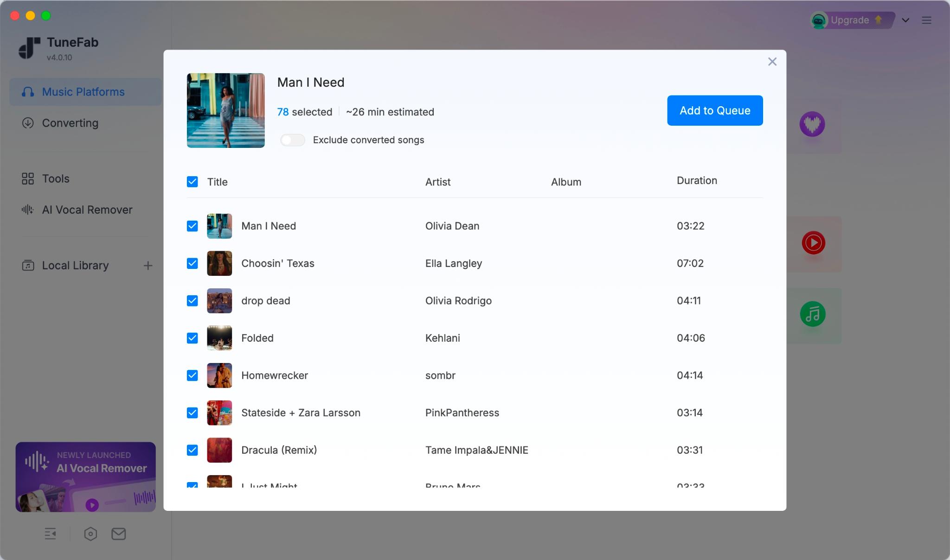950x560 pixels.
Task: Click the TuneFab logo icon
Action: pos(29,48)
